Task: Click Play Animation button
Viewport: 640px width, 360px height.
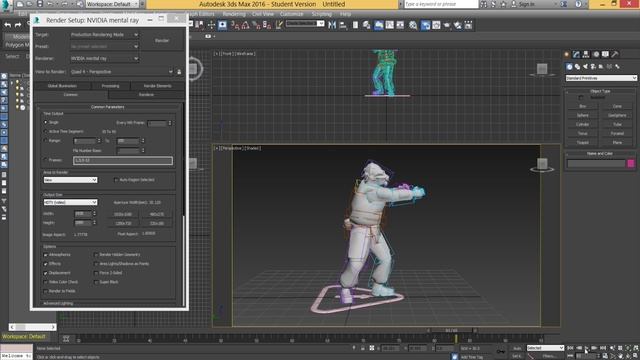Action: click(x=586, y=348)
